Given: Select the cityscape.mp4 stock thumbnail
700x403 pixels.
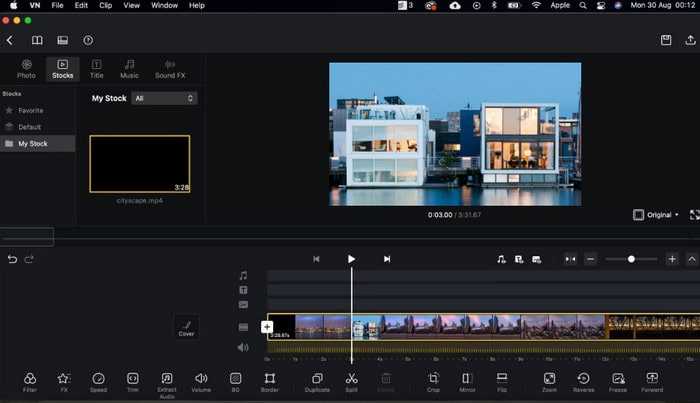Looking at the screenshot, I should 140,164.
